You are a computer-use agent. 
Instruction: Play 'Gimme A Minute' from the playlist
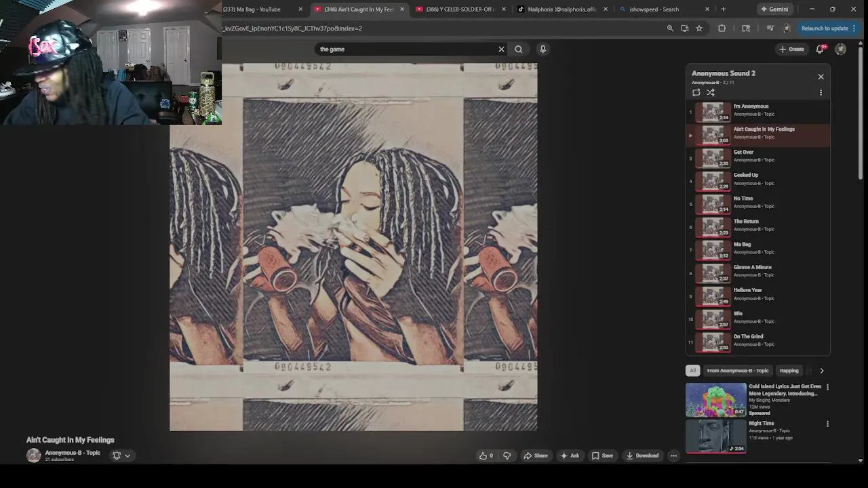pos(758,273)
